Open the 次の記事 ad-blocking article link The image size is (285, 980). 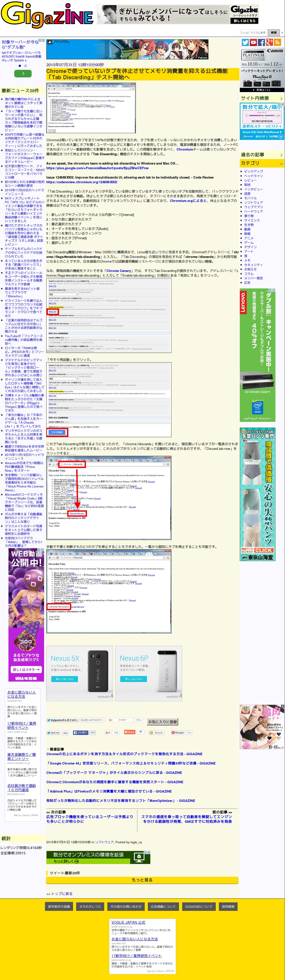pyautogui.click(x=90, y=819)
